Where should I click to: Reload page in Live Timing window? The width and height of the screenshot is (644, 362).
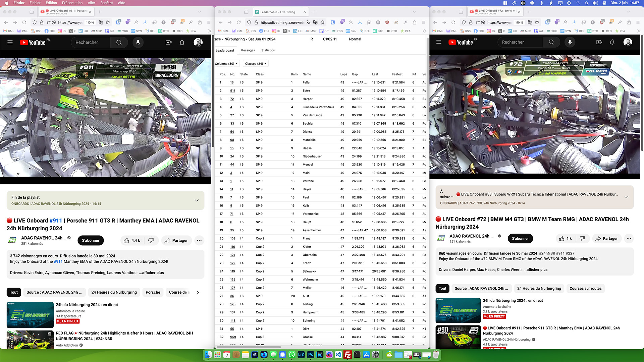(x=239, y=22)
